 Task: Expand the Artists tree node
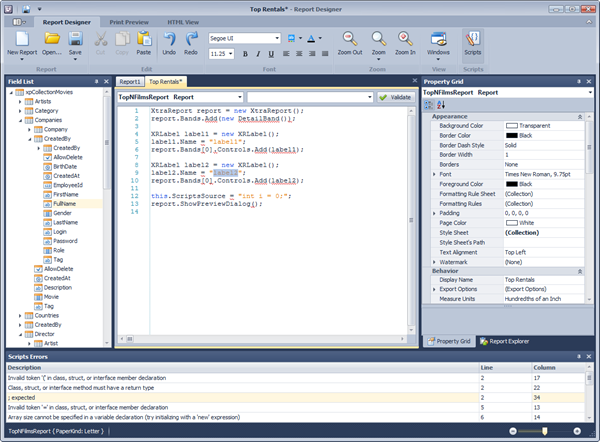tap(20, 101)
